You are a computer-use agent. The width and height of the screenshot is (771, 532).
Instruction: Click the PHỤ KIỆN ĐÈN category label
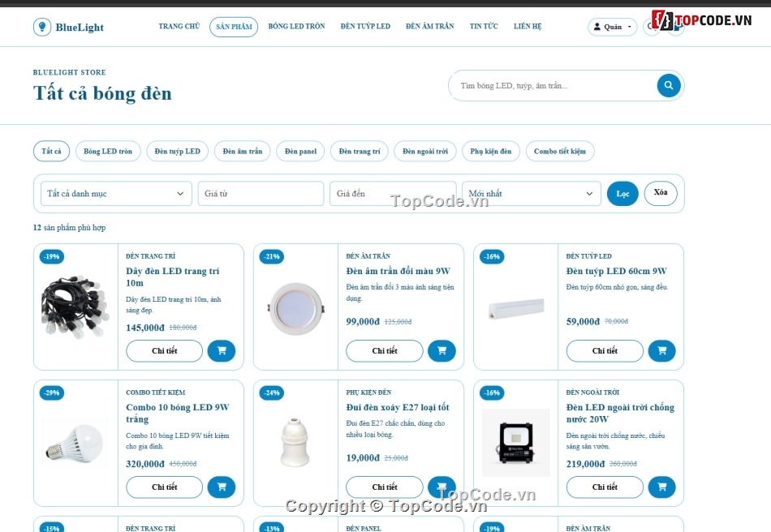click(368, 393)
